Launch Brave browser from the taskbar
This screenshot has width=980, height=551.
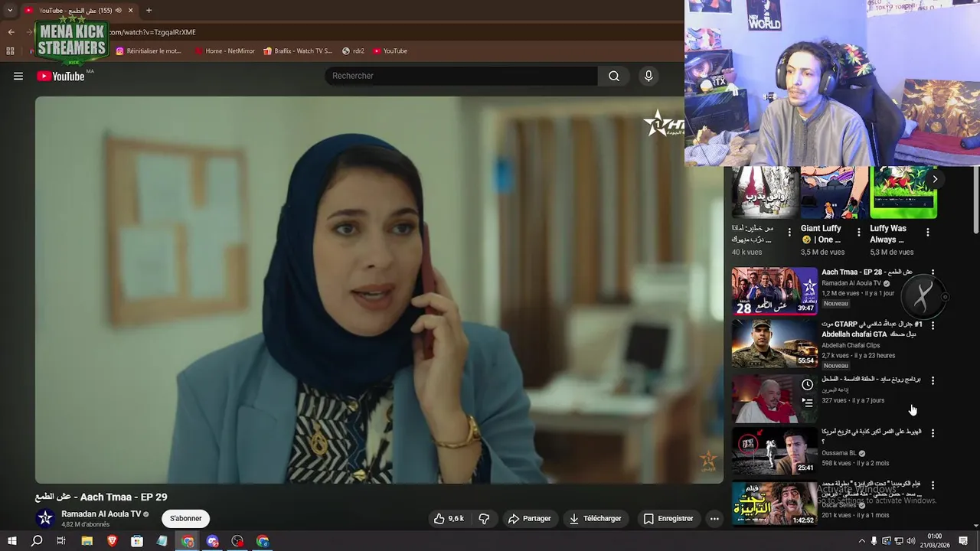[112, 541]
